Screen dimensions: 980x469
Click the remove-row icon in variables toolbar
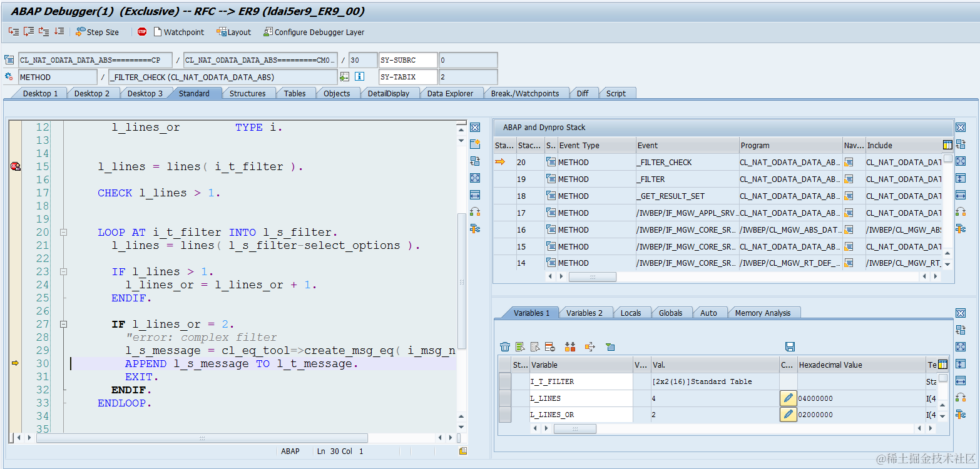coord(549,346)
